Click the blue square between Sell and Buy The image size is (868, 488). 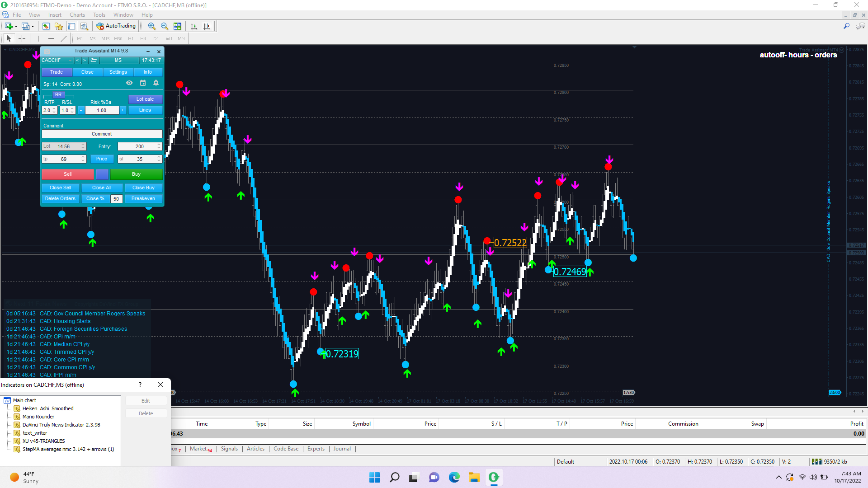(102, 174)
